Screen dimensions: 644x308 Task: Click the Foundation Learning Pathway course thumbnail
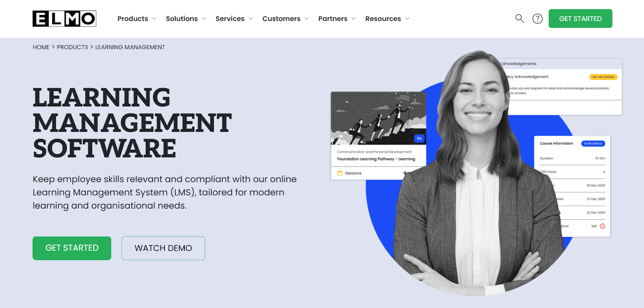(x=378, y=118)
